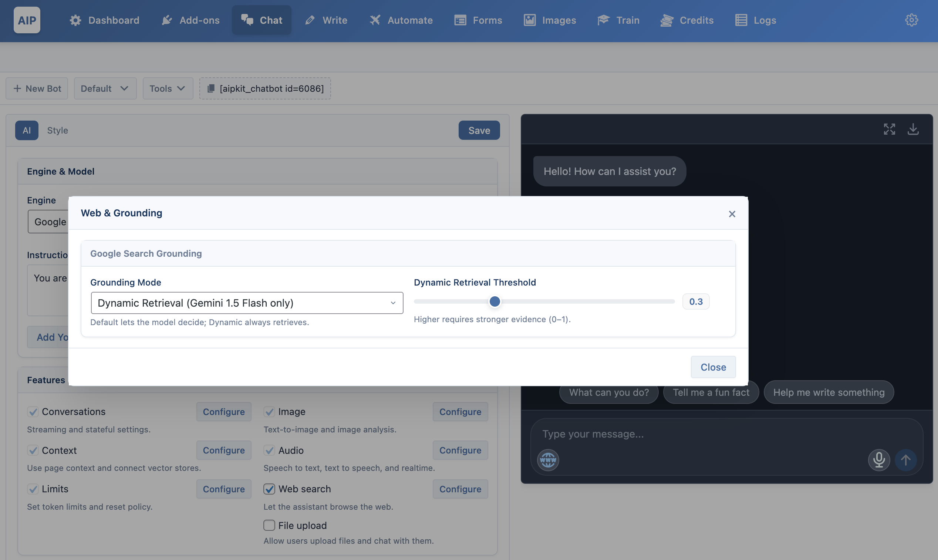Image resolution: width=938 pixels, height=560 pixels.
Task: Configure Context settings
Action: [224, 450]
